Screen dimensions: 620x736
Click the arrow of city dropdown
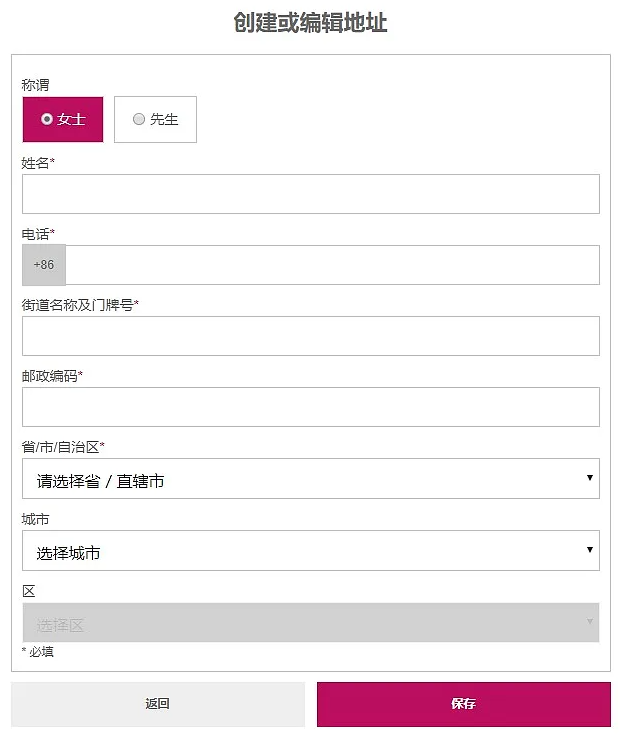point(589,550)
